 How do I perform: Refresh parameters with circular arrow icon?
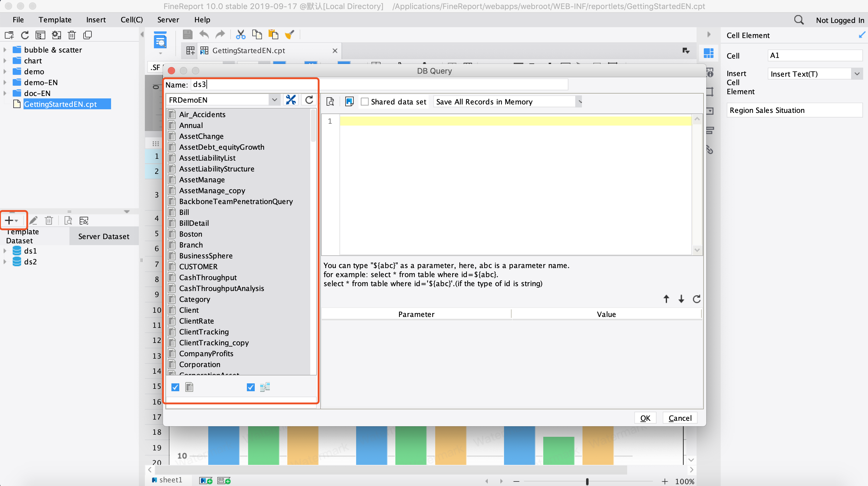click(697, 299)
